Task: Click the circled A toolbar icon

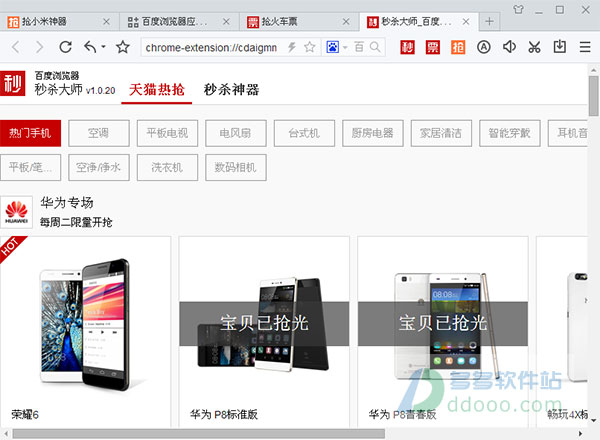Action: (x=484, y=47)
